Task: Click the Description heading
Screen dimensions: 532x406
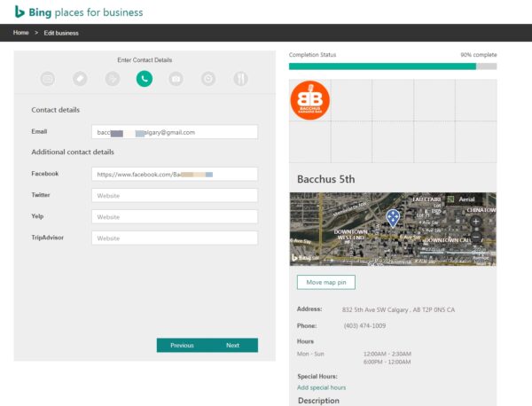Action: pos(318,401)
